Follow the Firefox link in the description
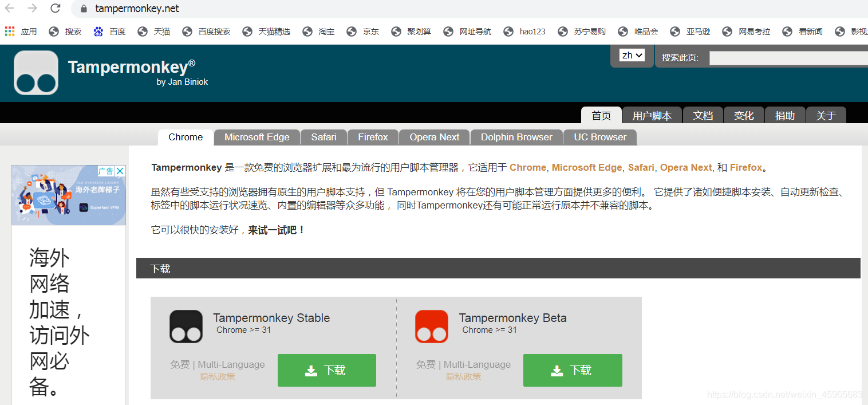868x405 pixels. (746, 167)
